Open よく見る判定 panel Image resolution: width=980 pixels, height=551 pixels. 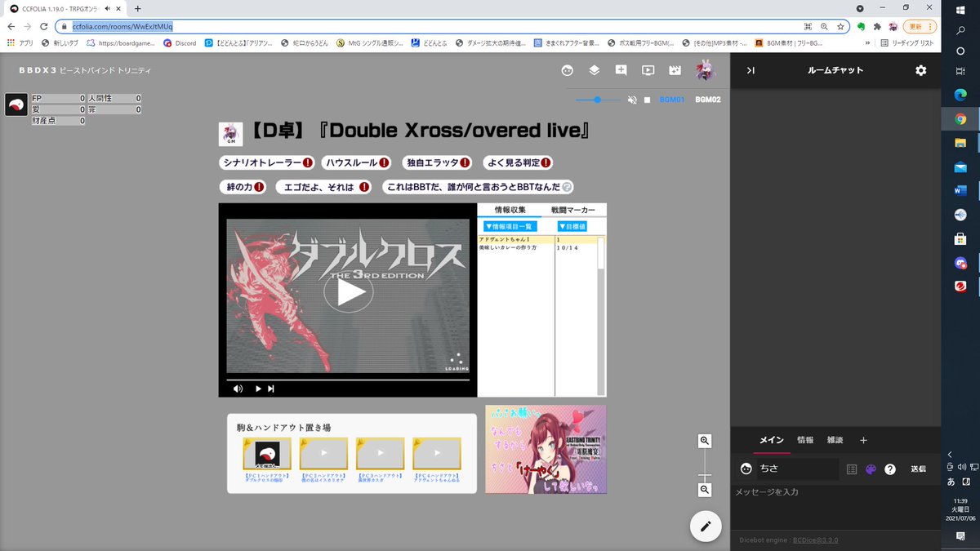tap(518, 162)
